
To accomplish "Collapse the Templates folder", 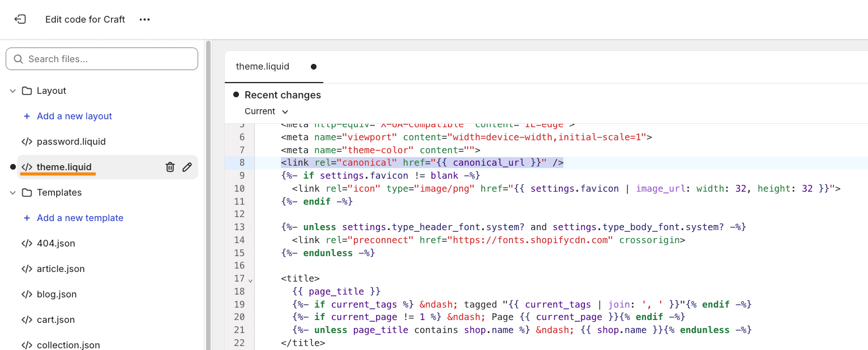I will click(12, 192).
